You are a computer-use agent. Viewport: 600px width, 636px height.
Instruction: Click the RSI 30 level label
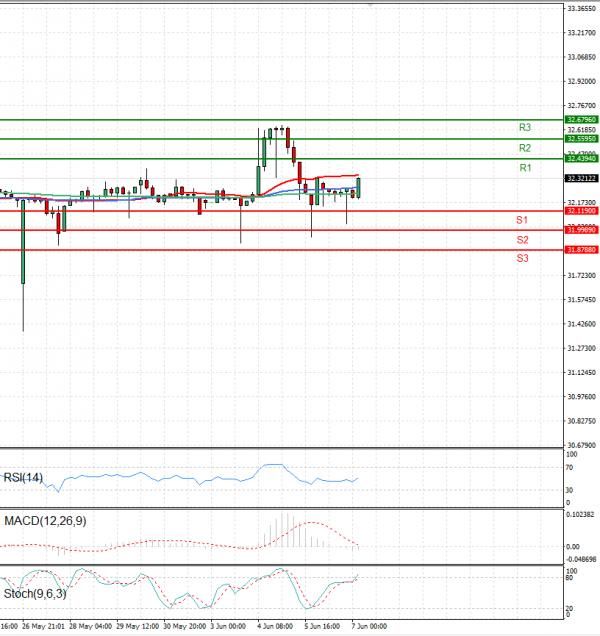[570, 490]
